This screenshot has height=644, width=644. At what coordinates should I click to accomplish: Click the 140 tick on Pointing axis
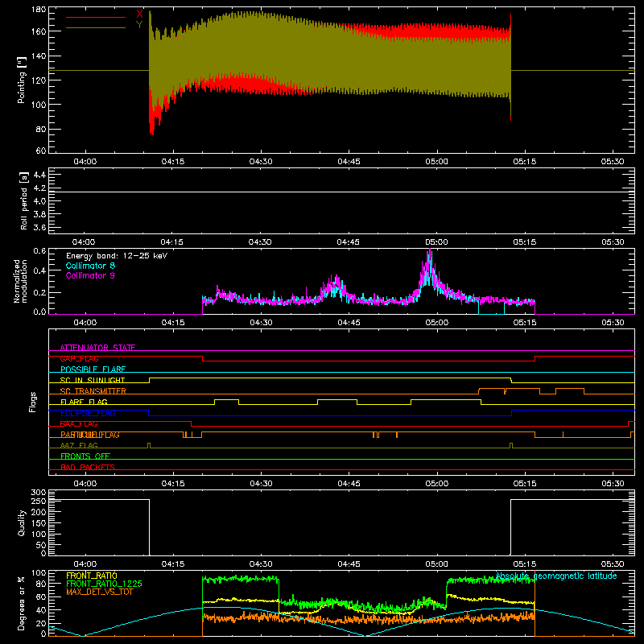click(x=39, y=56)
